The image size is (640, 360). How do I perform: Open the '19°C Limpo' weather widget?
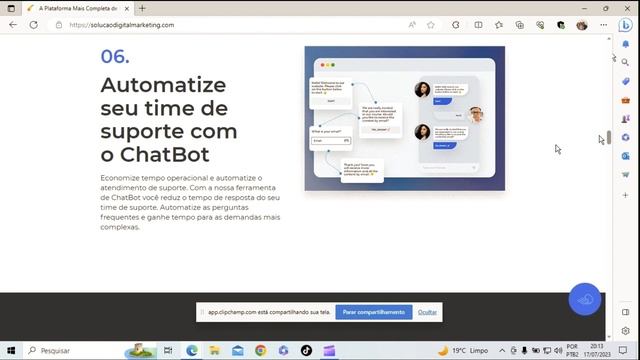click(463, 351)
